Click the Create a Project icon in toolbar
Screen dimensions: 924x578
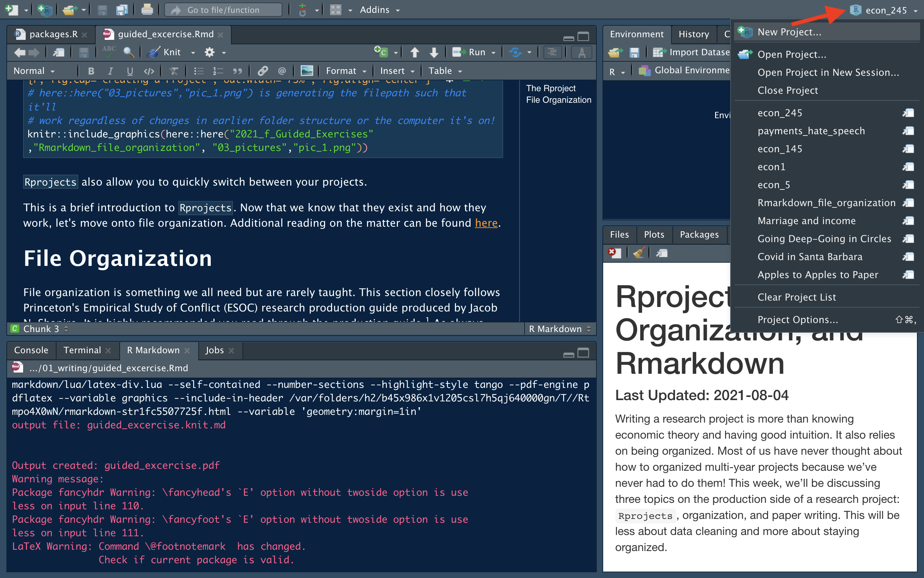(45, 10)
